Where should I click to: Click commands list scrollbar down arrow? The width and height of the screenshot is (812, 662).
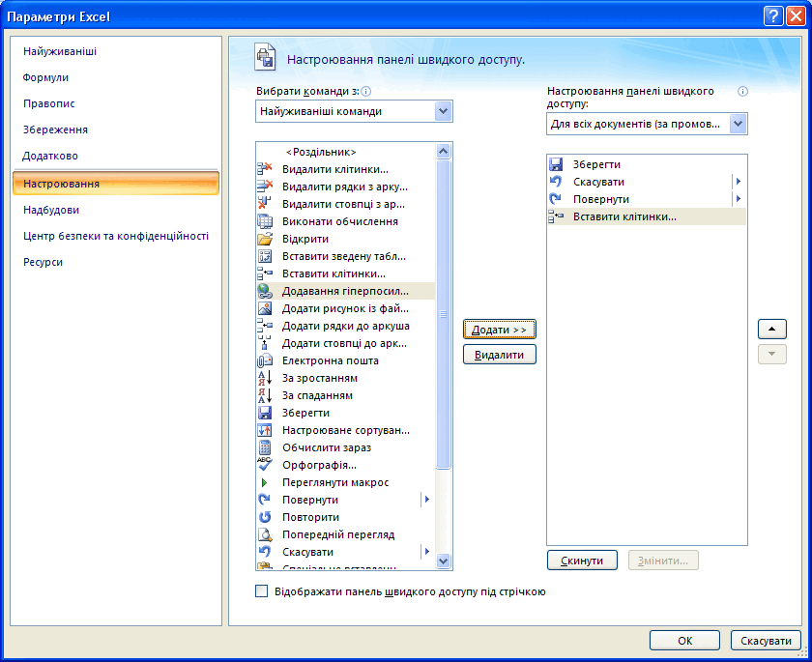[x=444, y=561]
